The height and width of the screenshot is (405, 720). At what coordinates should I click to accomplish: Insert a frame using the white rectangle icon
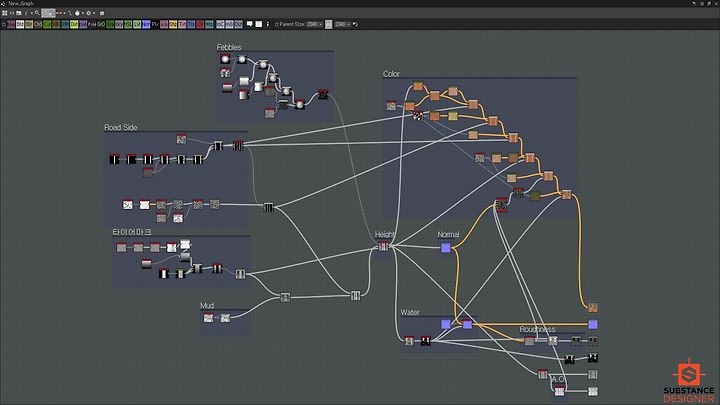tap(259, 24)
